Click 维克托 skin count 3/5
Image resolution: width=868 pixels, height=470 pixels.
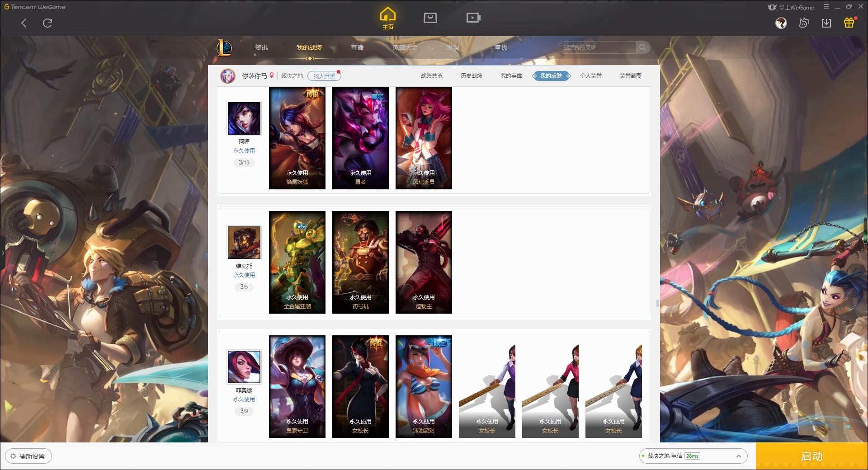click(x=244, y=287)
